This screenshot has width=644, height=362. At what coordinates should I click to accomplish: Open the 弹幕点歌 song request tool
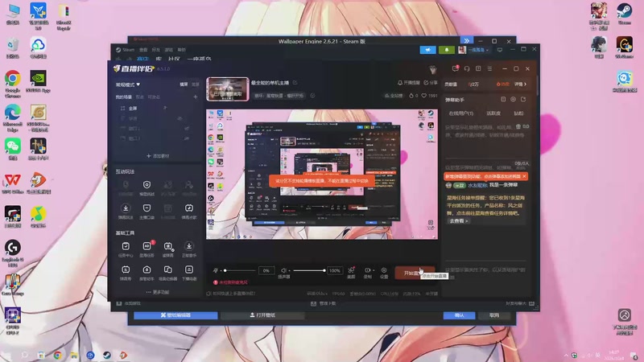pyautogui.click(x=189, y=211)
